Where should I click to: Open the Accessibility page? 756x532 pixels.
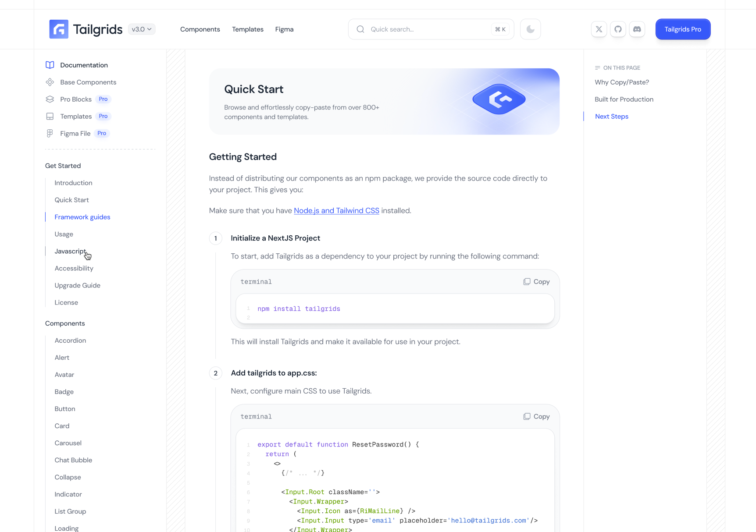click(x=74, y=268)
